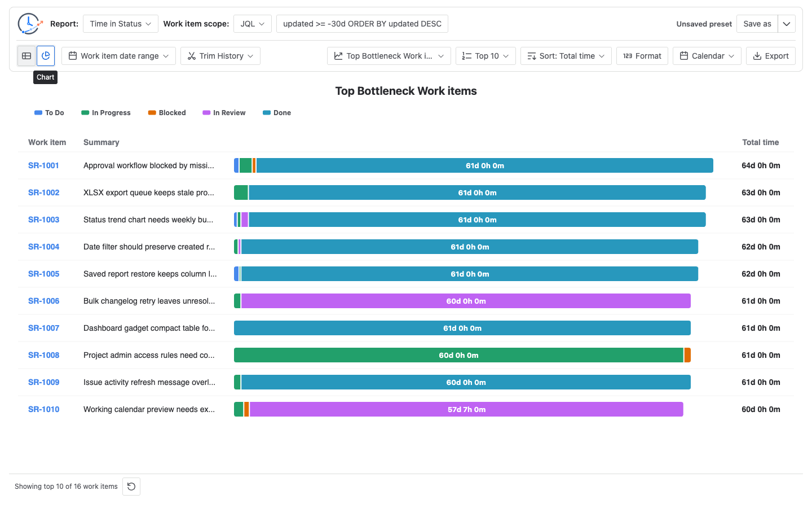Image resolution: width=812 pixels, height=508 pixels.
Task: Click the Format button
Action: coord(642,56)
